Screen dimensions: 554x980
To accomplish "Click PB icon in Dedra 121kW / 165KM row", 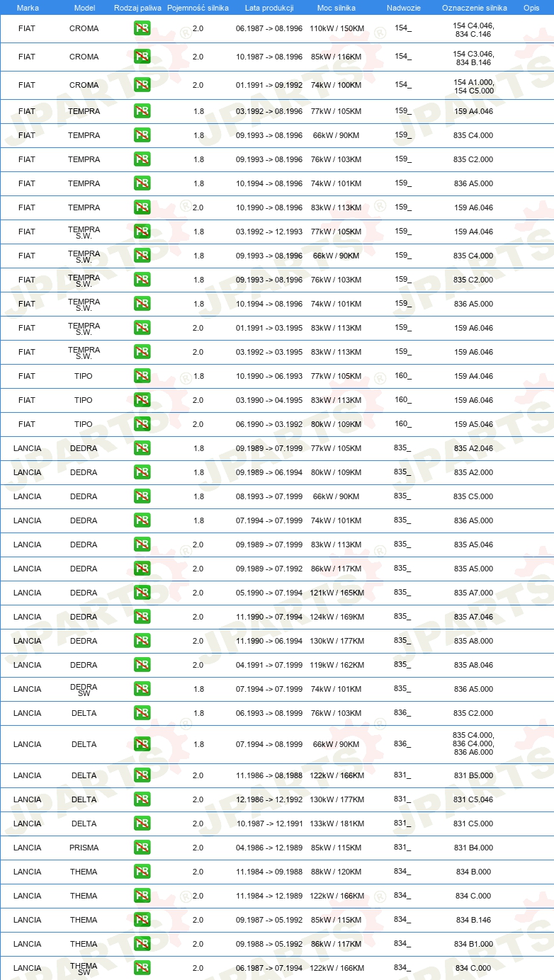I will 142,593.
